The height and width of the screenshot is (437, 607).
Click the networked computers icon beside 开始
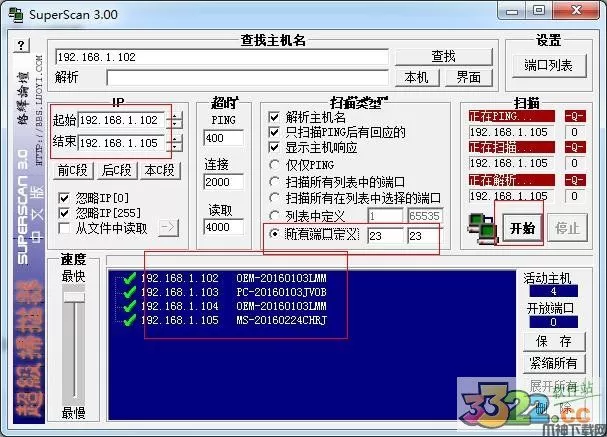click(x=481, y=229)
